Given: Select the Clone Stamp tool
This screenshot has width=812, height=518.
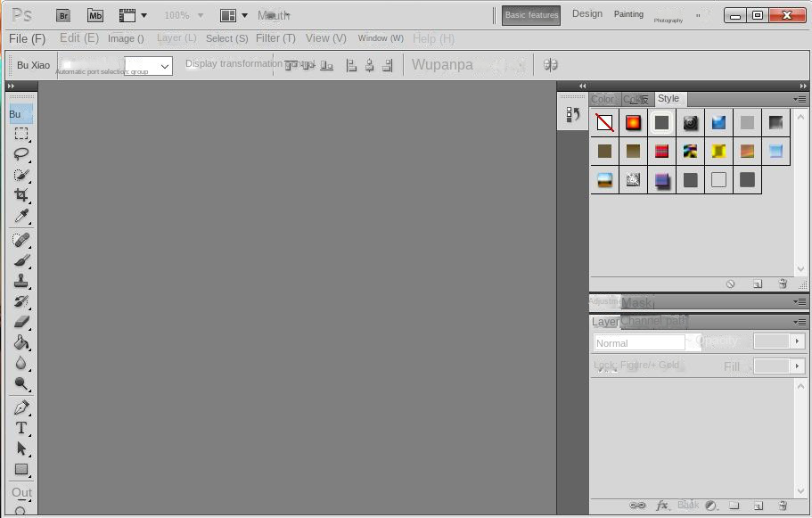Looking at the screenshot, I should tap(21, 281).
